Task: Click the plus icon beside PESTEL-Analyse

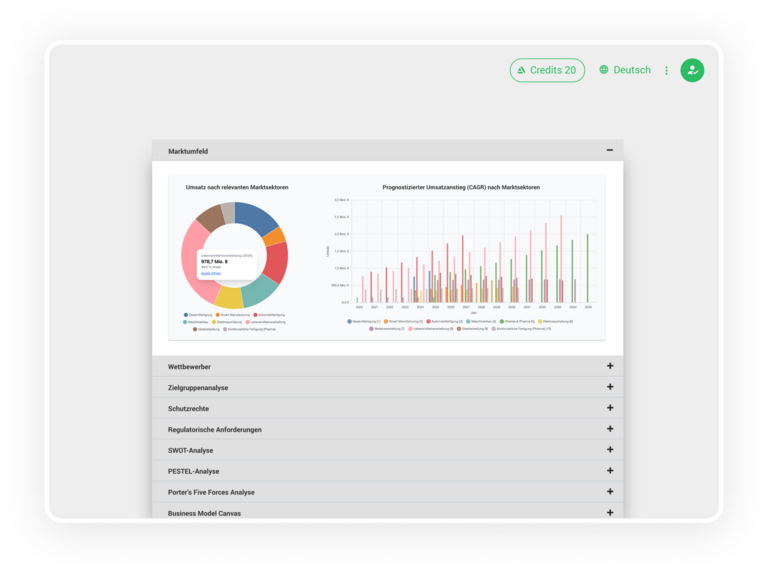Action: pyautogui.click(x=610, y=471)
